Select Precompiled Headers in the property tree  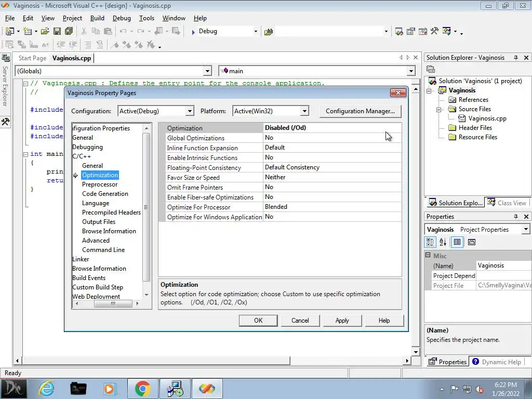coord(111,212)
